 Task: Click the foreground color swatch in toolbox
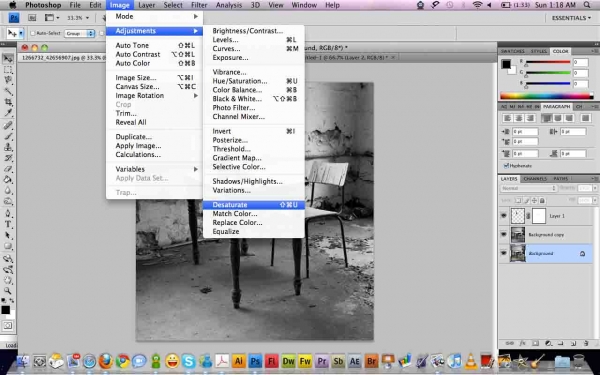(5, 310)
